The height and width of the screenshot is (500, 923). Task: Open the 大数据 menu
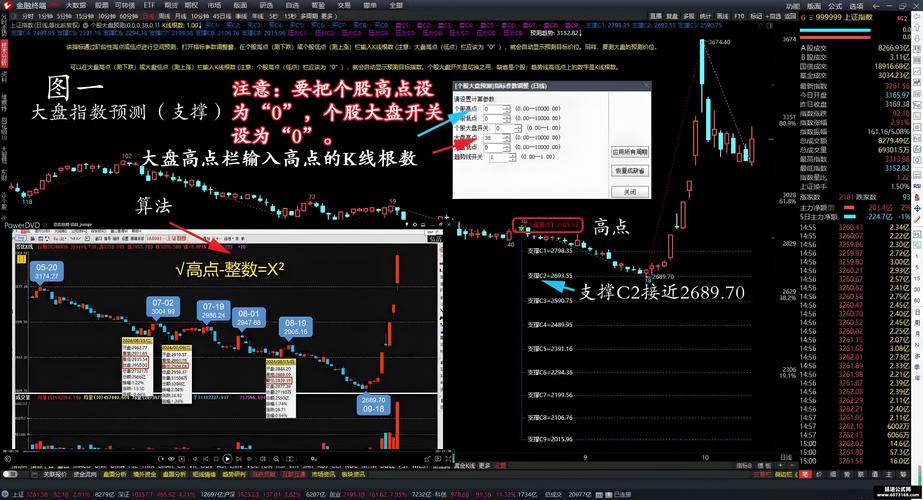(x=76, y=5)
